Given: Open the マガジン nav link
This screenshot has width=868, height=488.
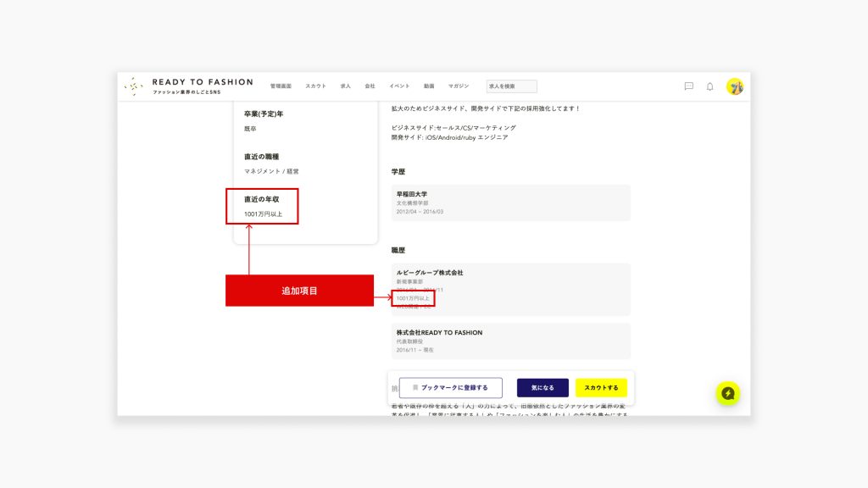Looking at the screenshot, I should pos(459,86).
